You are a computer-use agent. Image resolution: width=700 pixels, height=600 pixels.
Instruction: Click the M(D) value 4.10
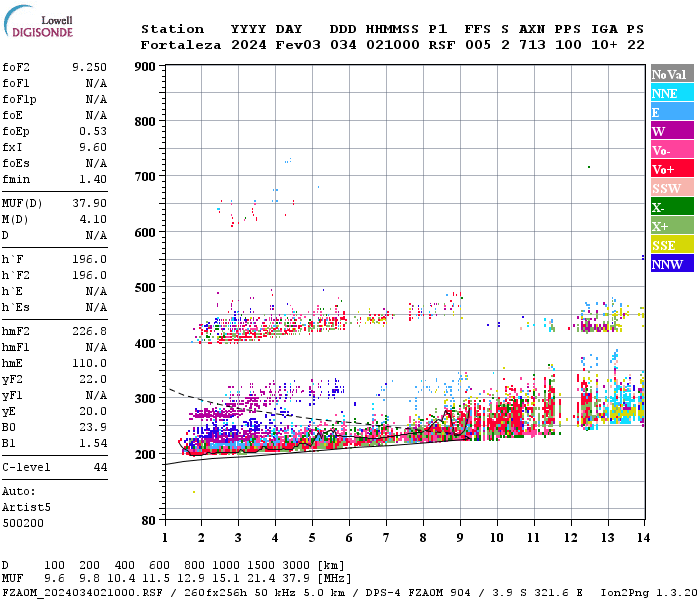point(93,219)
